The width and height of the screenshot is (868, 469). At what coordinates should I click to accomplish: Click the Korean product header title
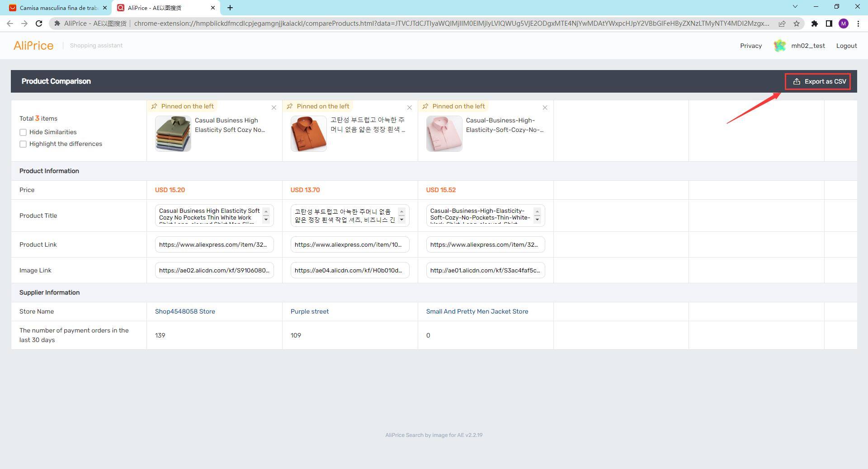368,125
